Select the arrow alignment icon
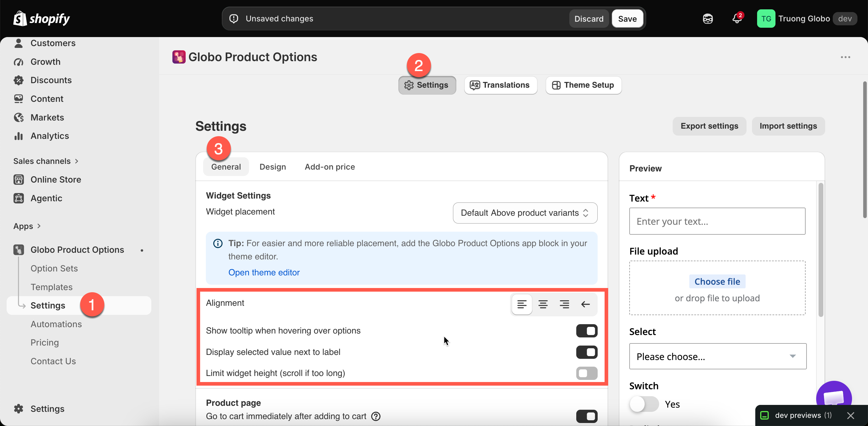The width and height of the screenshot is (868, 426). (x=586, y=304)
